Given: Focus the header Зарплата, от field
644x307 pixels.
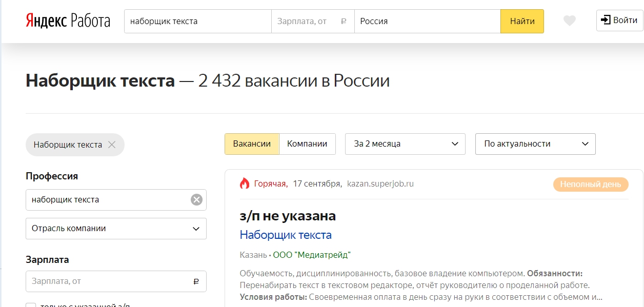Looking at the screenshot, I should coord(313,22).
